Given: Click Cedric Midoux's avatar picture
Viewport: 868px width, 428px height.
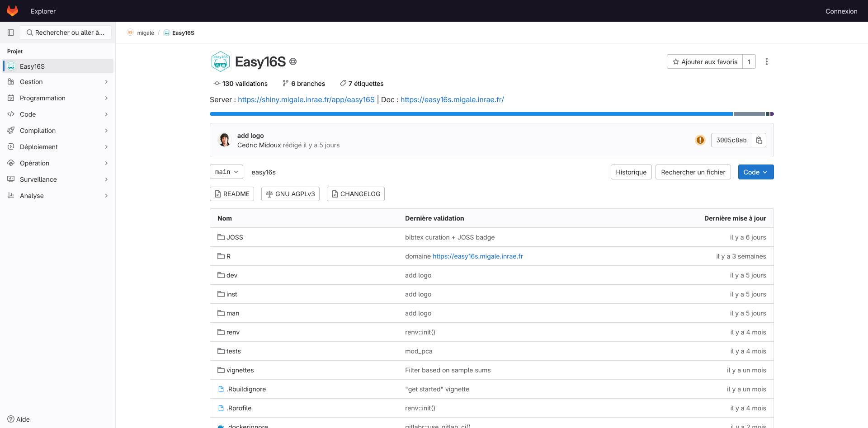Looking at the screenshot, I should click(x=224, y=140).
